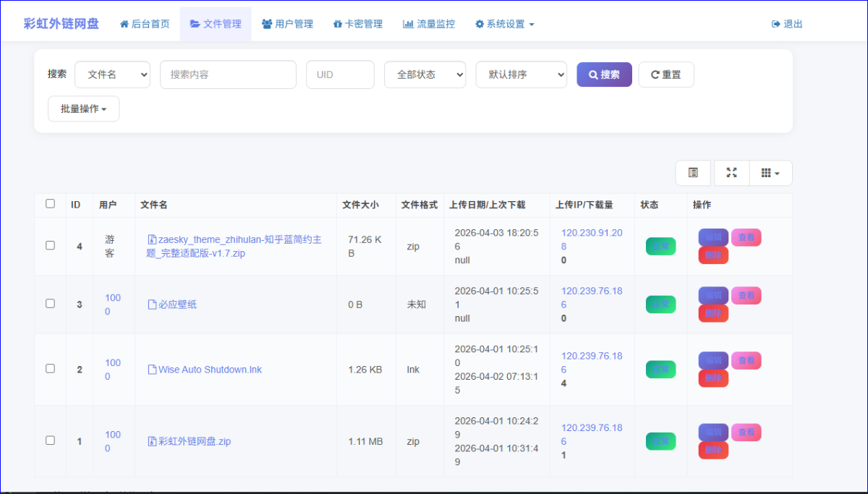Expand the 批量操作 batch actions menu

tap(83, 108)
